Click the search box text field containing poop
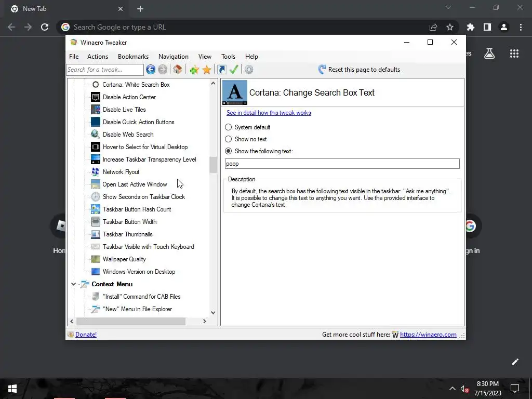This screenshot has width=532, height=399. [342, 164]
